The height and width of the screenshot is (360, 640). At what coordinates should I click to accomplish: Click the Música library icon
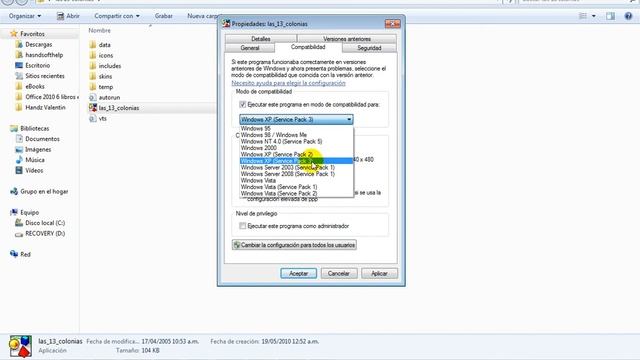pyautogui.click(x=19, y=160)
